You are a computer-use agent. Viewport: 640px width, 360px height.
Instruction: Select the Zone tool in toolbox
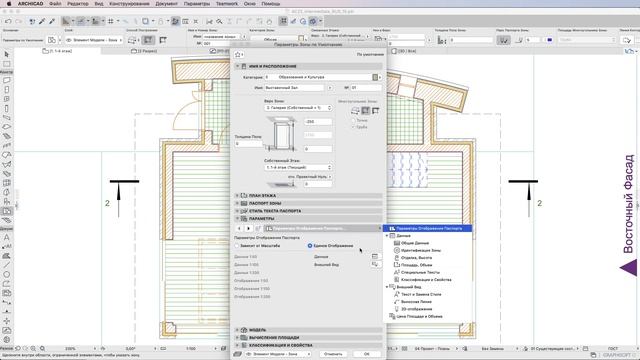[x=7, y=211]
